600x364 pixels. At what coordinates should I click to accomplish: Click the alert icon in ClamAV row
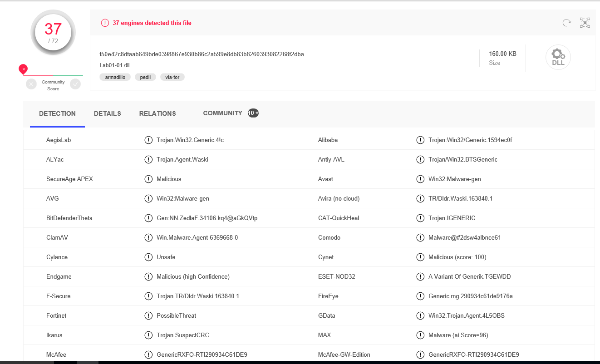(148, 237)
